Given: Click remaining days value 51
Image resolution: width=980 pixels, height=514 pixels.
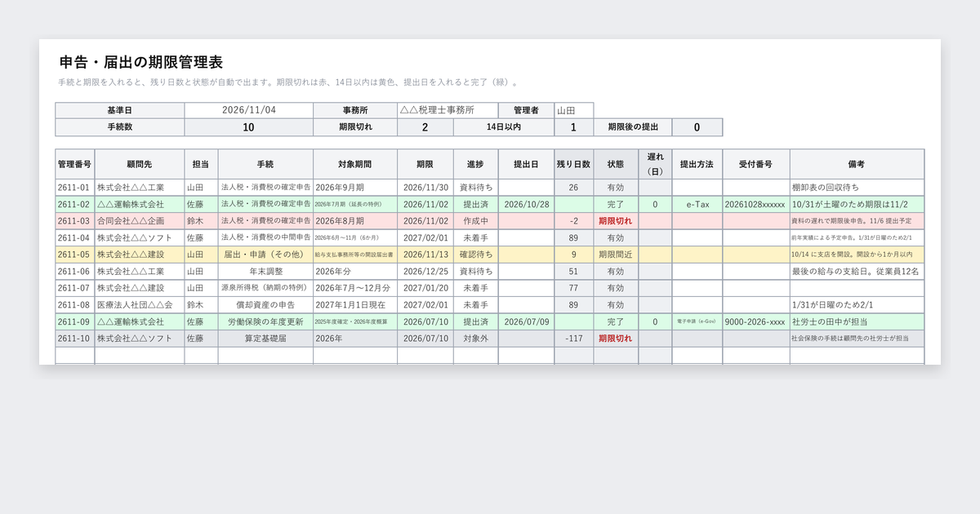Looking at the screenshot, I should (x=574, y=272).
